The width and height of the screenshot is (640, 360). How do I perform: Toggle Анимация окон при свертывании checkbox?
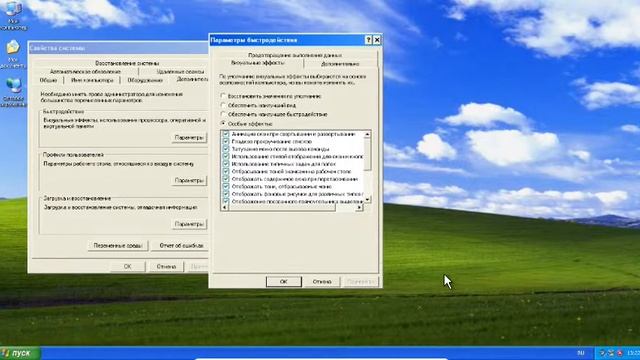[x=226, y=134]
